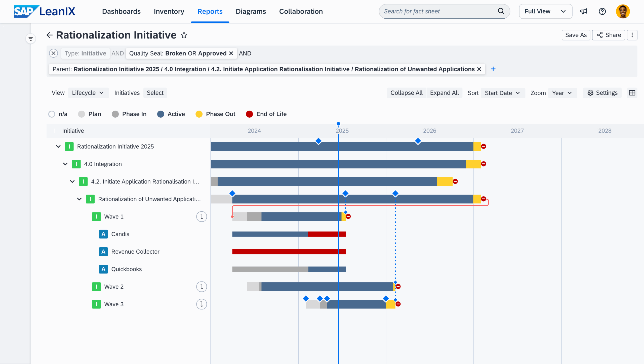The height and width of the screenshot is (364, 644).
Task: Click the Quickbooks application icon
Action: tap(103, 269)
